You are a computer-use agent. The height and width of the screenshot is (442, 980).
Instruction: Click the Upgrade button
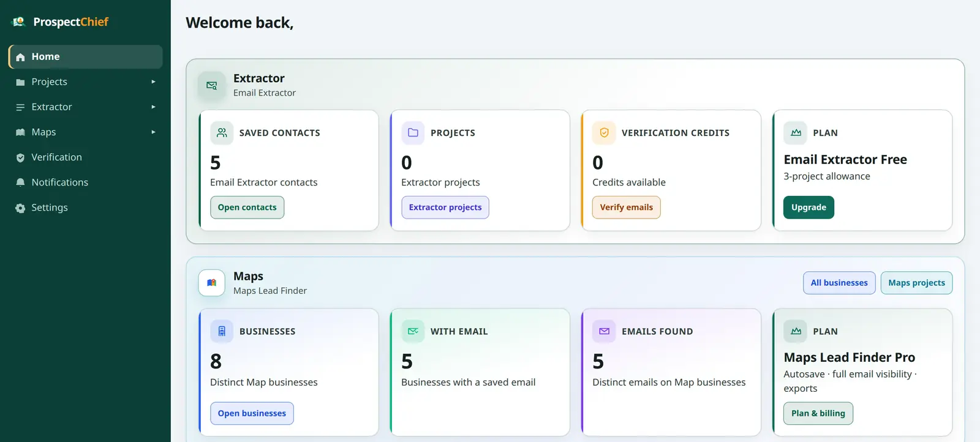tap(809, 208)
